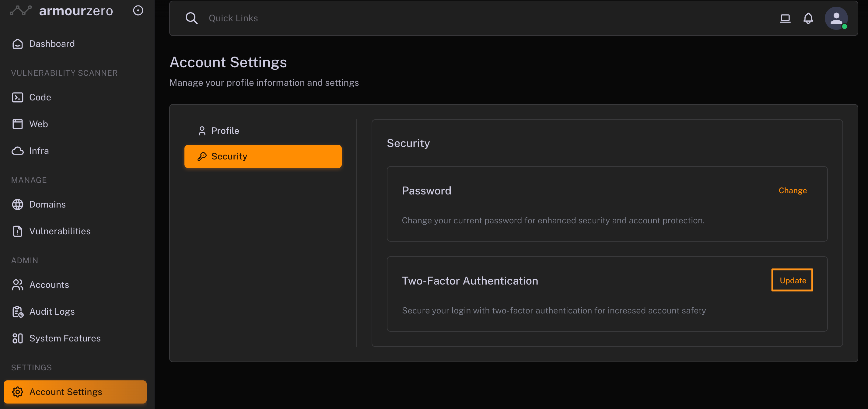Open the Code scanner page

click(40, 97)
